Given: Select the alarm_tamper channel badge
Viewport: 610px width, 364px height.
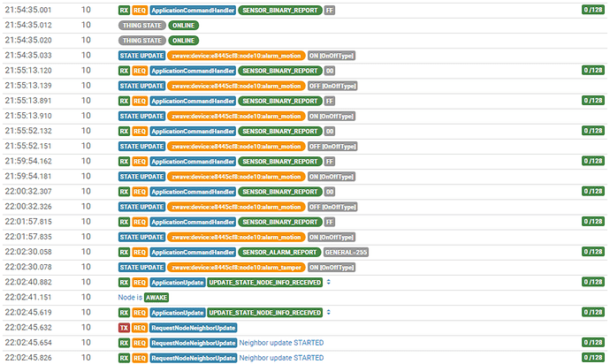Looking at the screenshot, I should click(237, 267).
